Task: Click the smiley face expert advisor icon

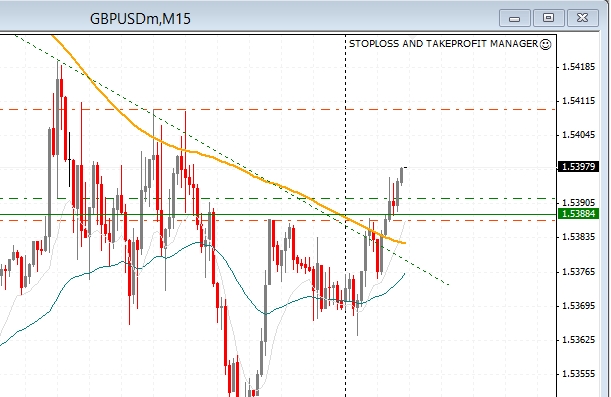Action: click(546, 44)
